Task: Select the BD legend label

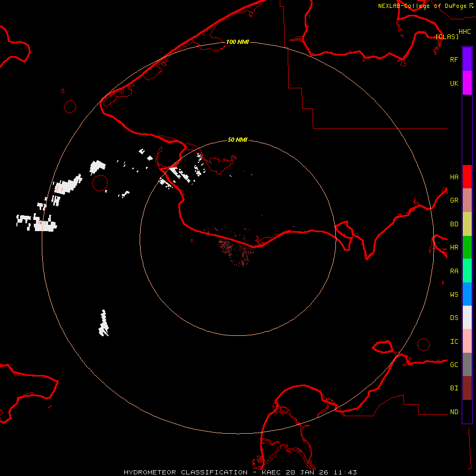Action: click(454, 224)
